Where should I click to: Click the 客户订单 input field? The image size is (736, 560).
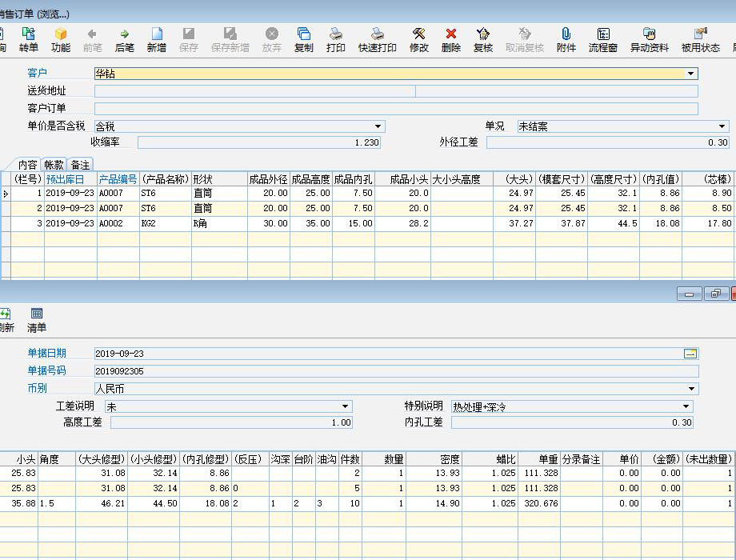click(396, 109)
